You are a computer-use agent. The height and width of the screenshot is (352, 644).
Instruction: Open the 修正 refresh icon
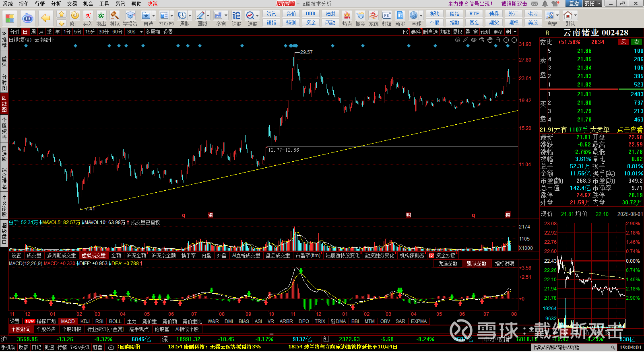[75, 15]
